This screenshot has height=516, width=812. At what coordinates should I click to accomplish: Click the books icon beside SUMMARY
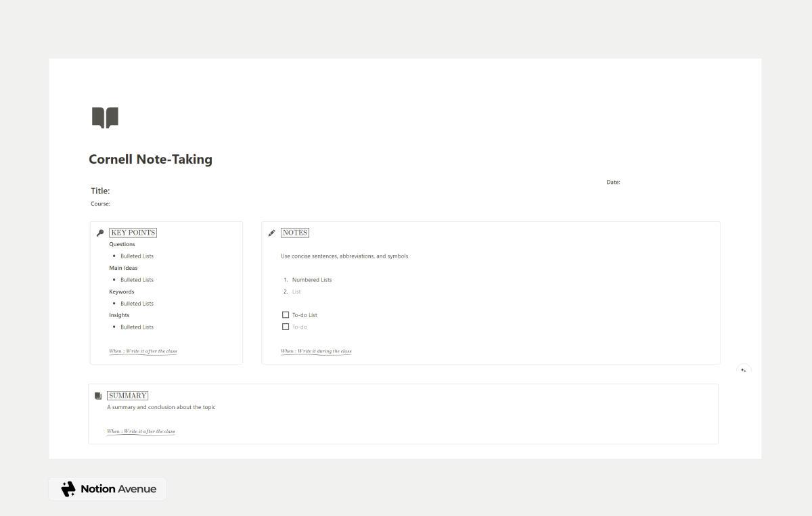coord(99,395)
